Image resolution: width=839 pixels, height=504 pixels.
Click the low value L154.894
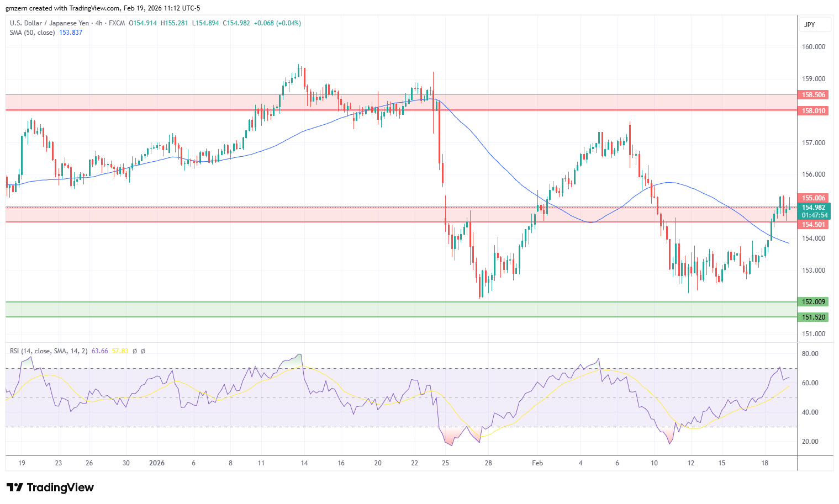click(205, 23)
